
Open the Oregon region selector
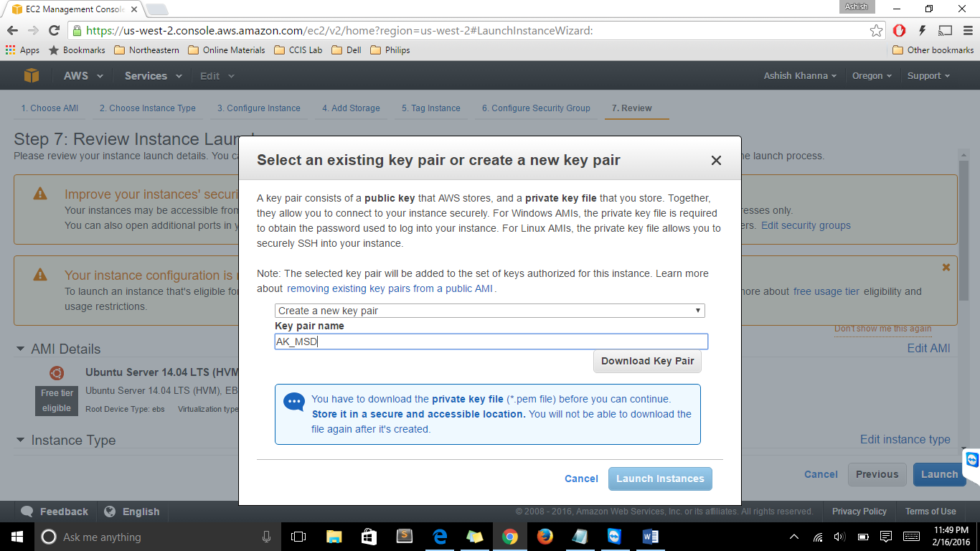point(872,76)
